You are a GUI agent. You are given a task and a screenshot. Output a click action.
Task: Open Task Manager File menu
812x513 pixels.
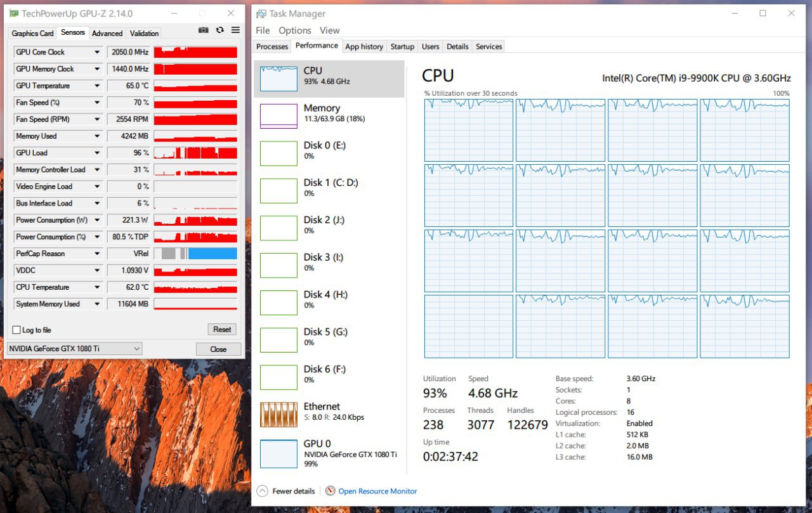263,30
